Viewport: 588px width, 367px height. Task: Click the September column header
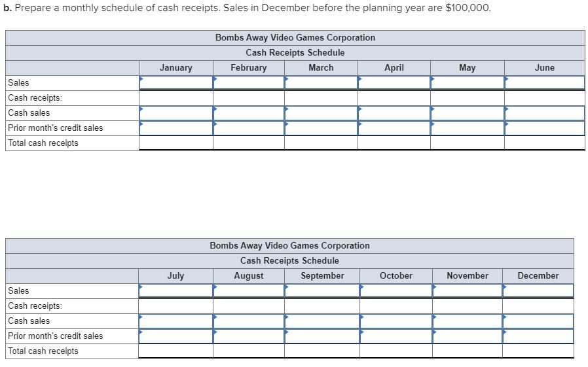322,275
